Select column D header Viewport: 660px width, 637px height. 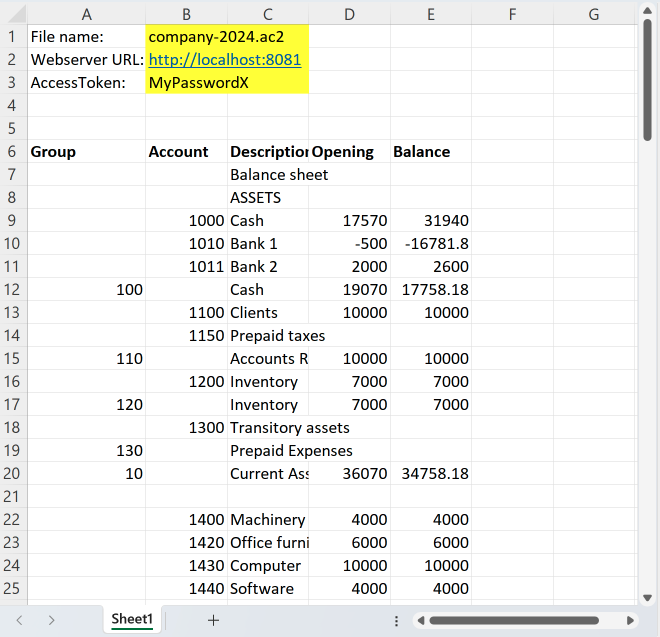coord(349,13)
